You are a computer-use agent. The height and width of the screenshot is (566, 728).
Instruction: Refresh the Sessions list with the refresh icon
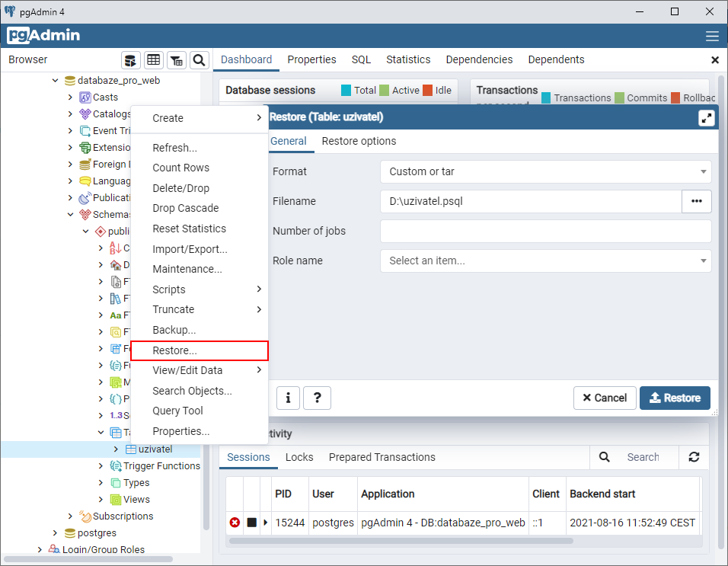pyautogui.click(x=694, y=457)
